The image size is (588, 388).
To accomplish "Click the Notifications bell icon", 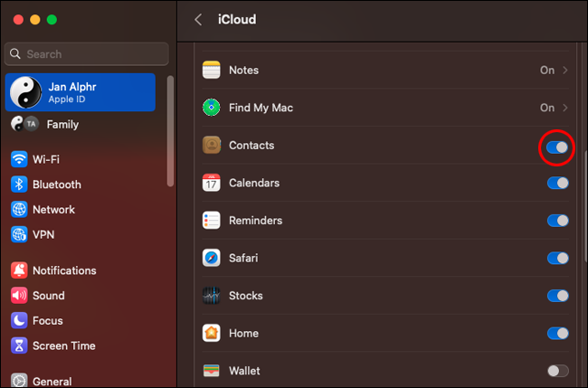I will click(x=19, y=270).
